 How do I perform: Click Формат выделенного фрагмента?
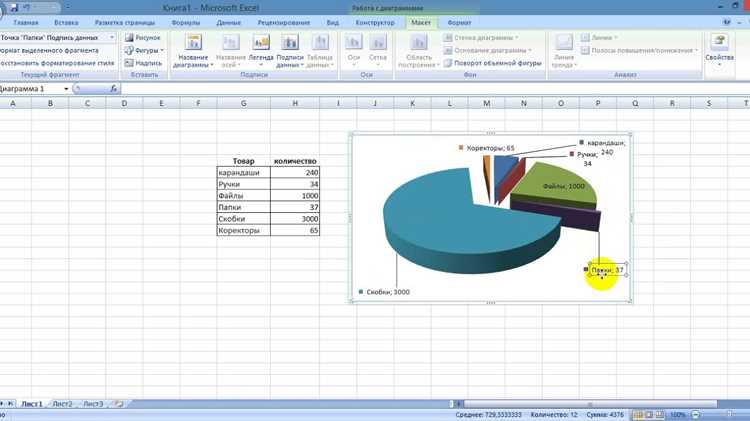coord(49,50)
